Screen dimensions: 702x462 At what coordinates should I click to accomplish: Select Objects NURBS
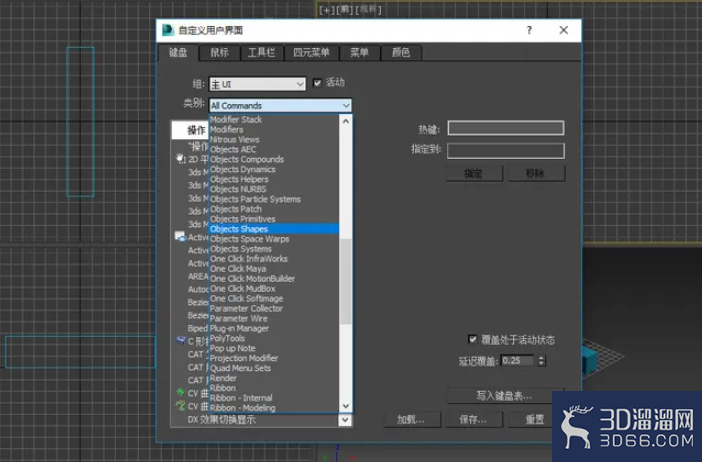point(238,189)
